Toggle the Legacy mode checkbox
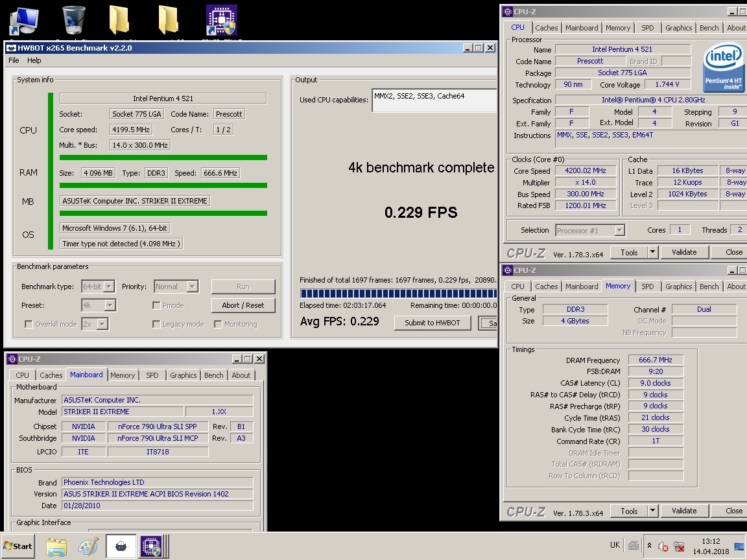 coord(156,324)
